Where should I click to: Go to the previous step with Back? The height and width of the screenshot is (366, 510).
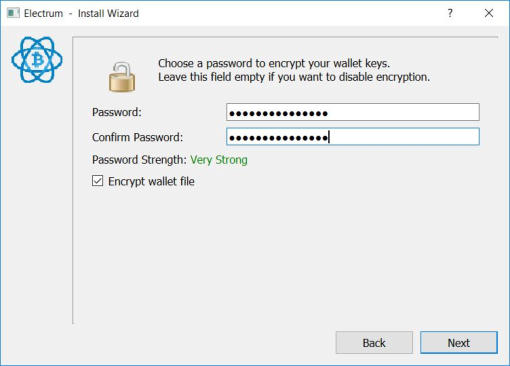374,343
